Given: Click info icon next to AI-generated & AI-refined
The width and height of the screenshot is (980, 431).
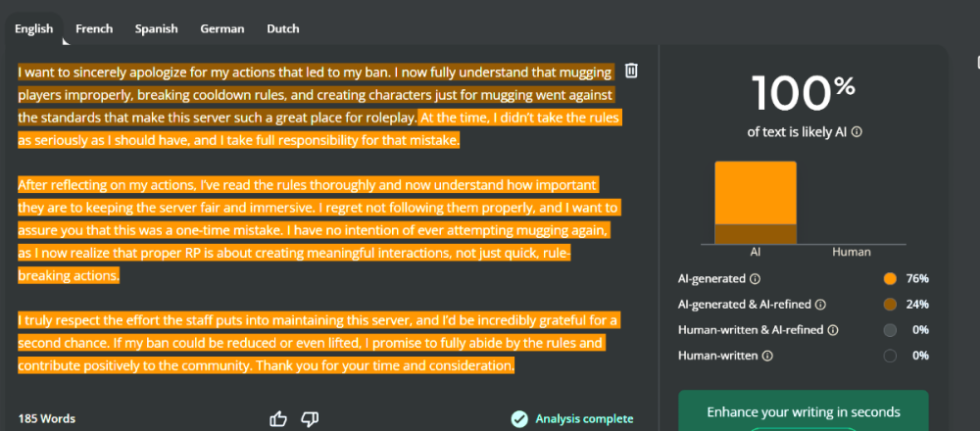Looking at the screenshot, I should (x=820, y=305).
